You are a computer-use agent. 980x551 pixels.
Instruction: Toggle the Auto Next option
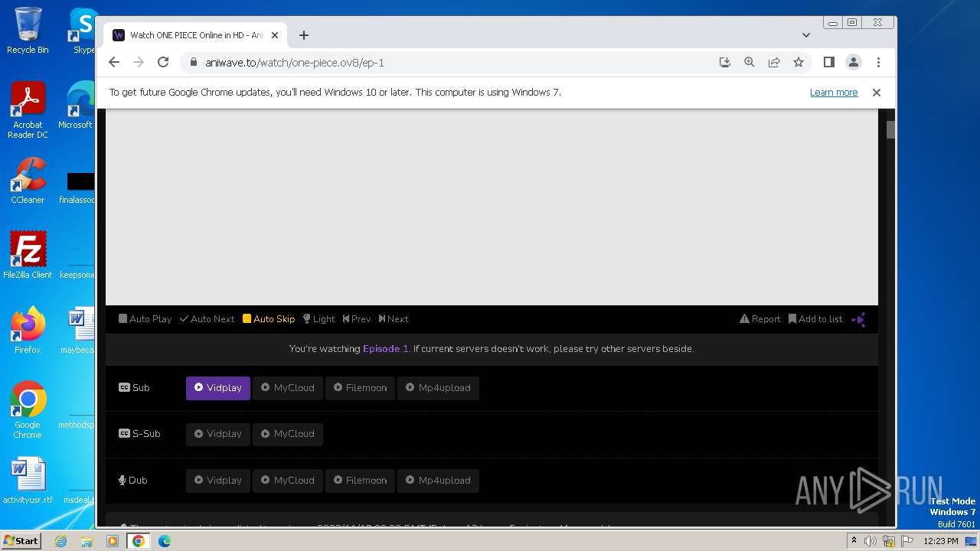[207, 319]
